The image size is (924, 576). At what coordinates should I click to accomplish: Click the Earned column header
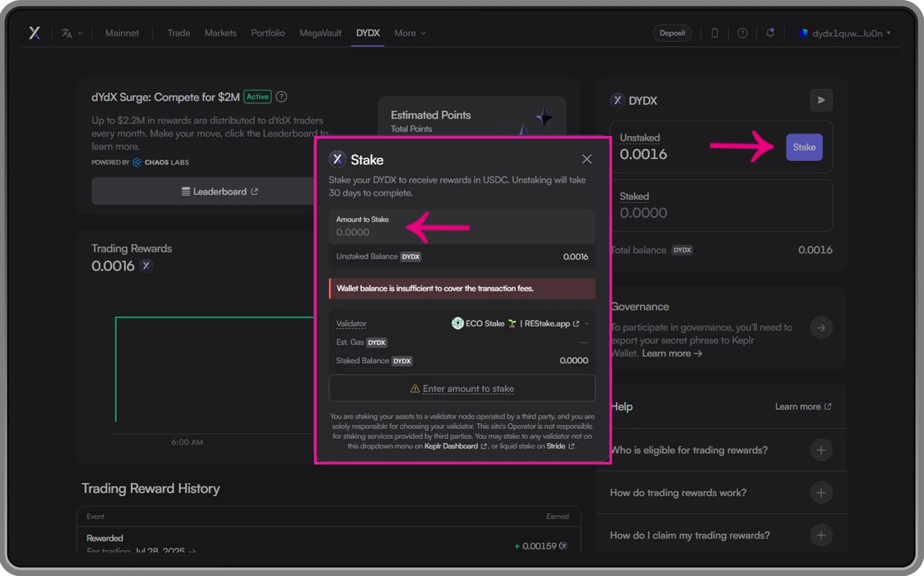(557, 516)
